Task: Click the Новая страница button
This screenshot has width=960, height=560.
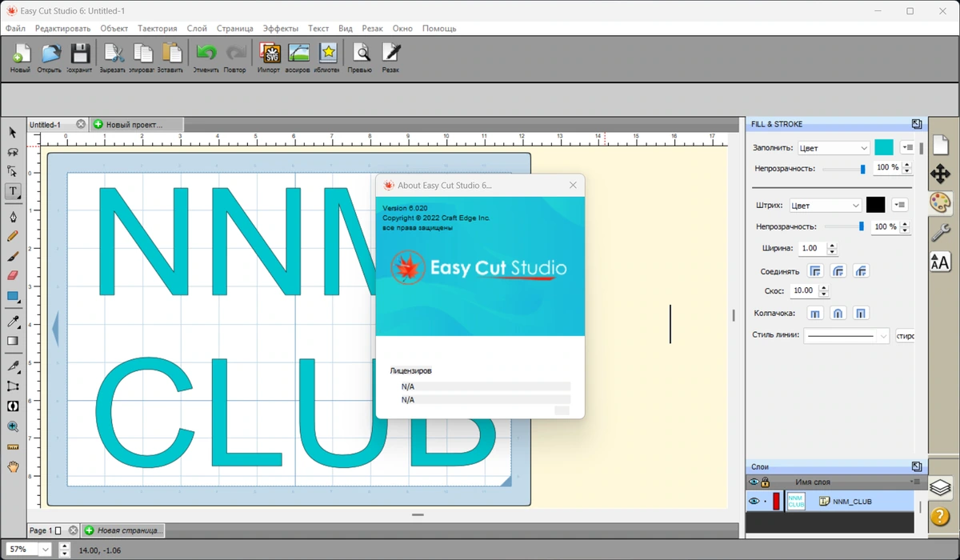Action: point(124,530)
